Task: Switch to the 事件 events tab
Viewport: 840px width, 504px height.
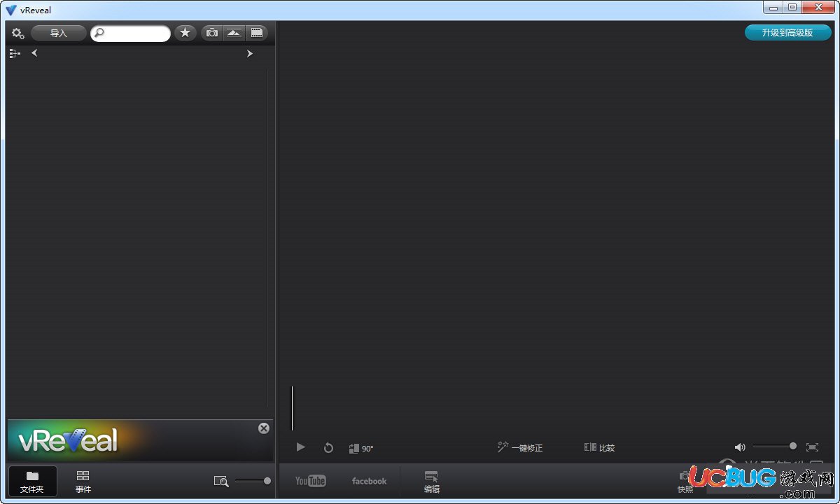Action: [83, 482]
